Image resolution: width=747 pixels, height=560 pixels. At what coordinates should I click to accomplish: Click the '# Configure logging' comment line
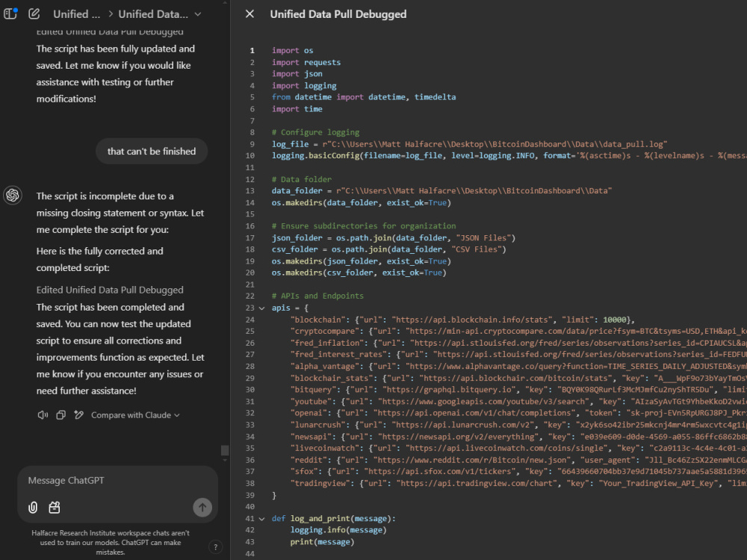pyautogui.click(x=315, y=132)
